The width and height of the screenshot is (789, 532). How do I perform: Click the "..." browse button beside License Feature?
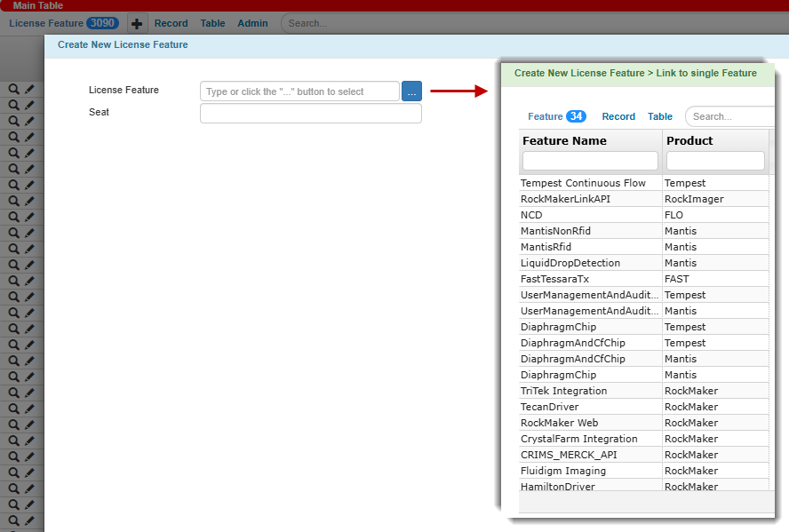411,91
